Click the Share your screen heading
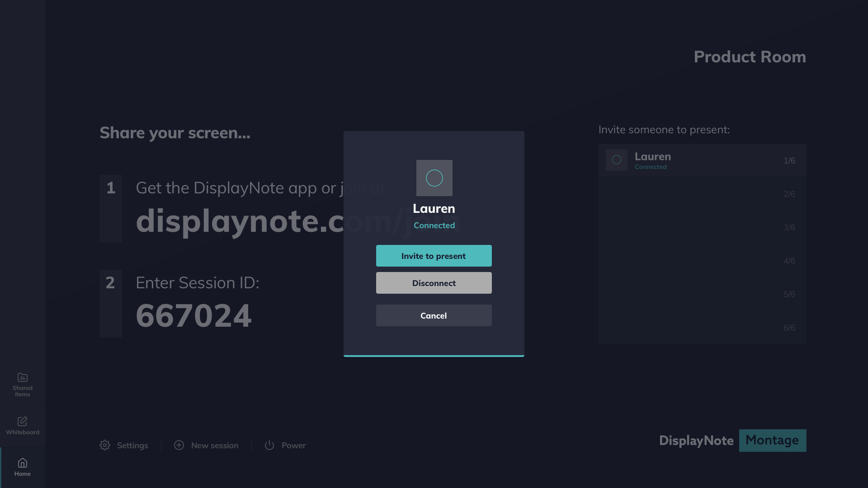868x488 pixels. 175,132
